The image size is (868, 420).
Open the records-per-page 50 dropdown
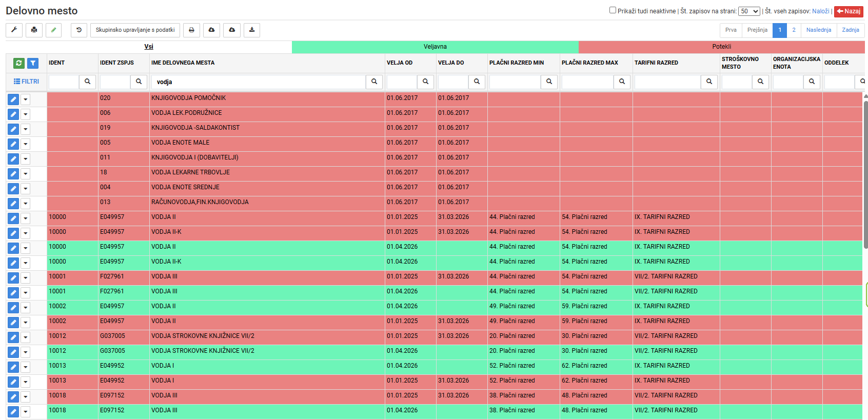tap(749, 11)
